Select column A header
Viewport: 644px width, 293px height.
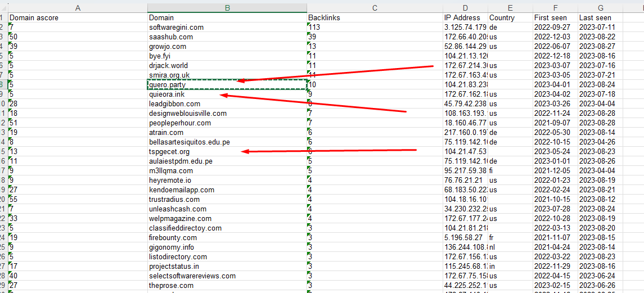click(78, 8)
